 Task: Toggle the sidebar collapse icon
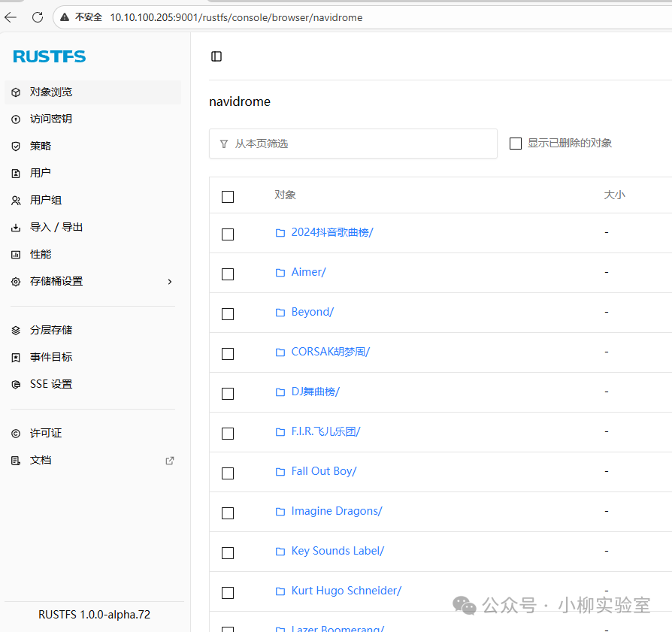point(216,56)
